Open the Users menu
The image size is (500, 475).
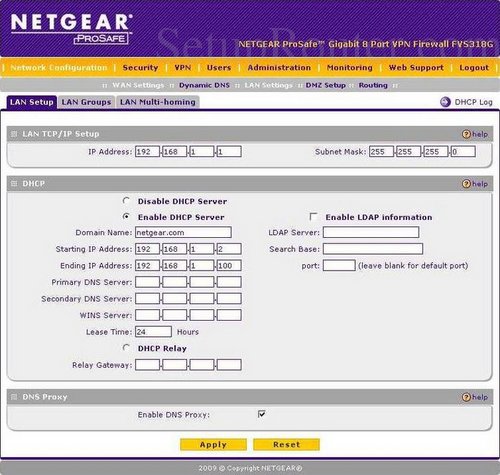coord(219,68)
